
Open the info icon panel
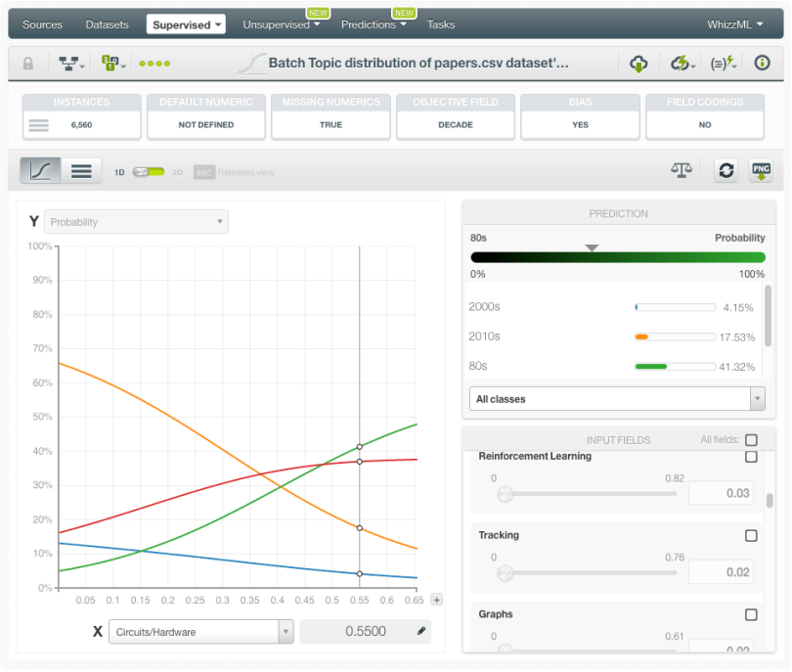(762, 64)
